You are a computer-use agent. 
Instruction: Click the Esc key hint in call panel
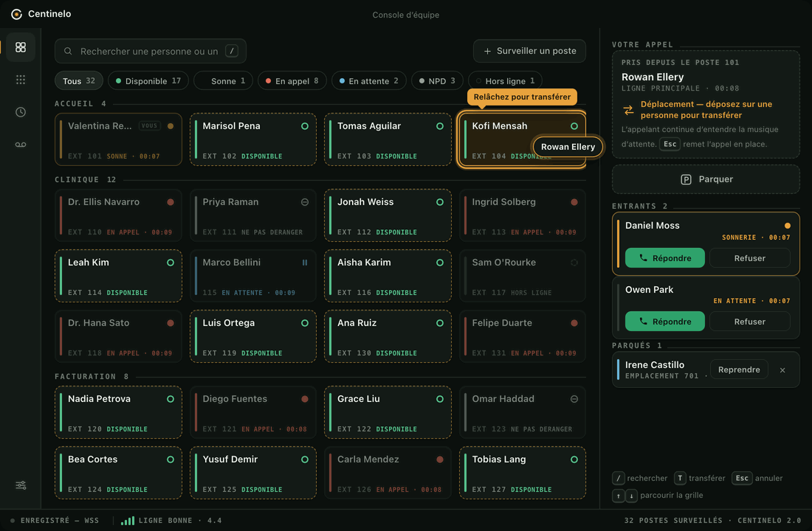(670, 144)
